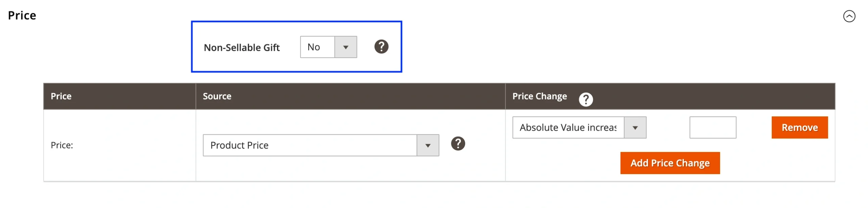The height and width of the screenshot is (208, 868).
Task: Click the arrow on the Non-Sellable Gift select
Action: coord(345,47)
